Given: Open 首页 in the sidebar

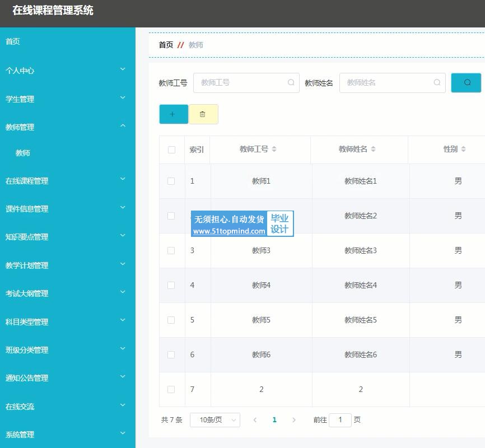Looking at the screenshot, I should tap(13, 41).
